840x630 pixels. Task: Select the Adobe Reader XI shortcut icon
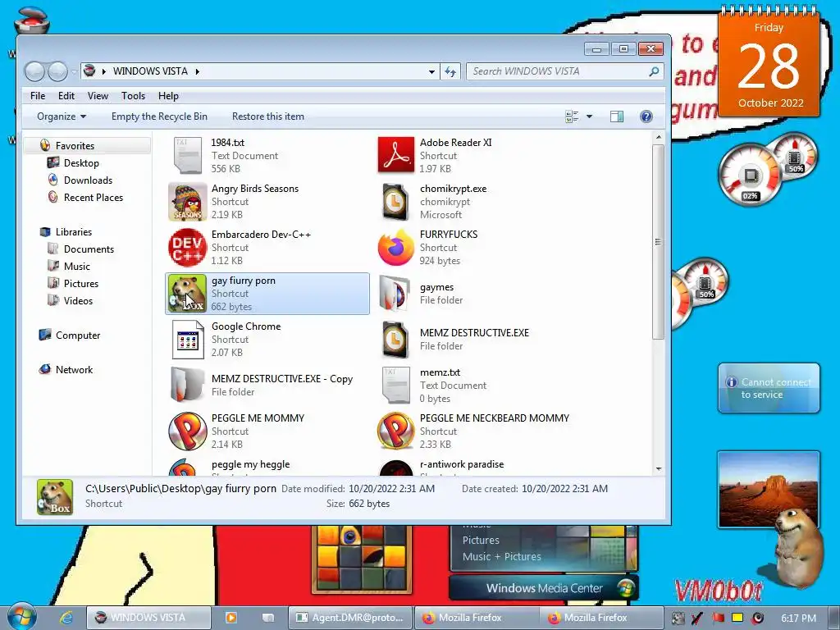(x=396, y=155)
